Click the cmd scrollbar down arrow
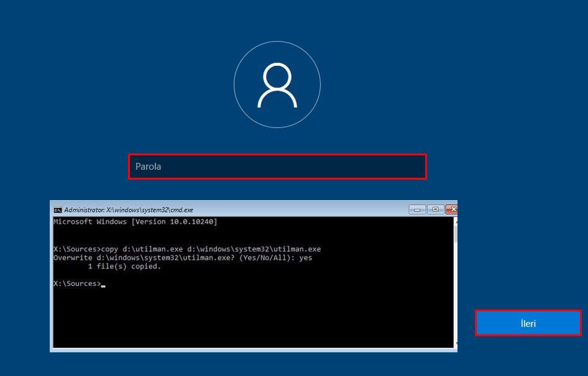Screen dimensions: 588x376 coord(456,343)
